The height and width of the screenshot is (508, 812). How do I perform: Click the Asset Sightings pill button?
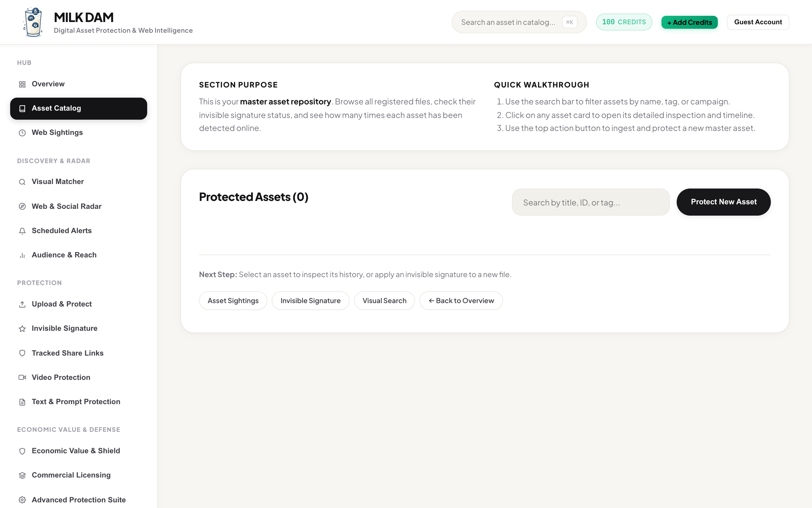coord(233,301)
